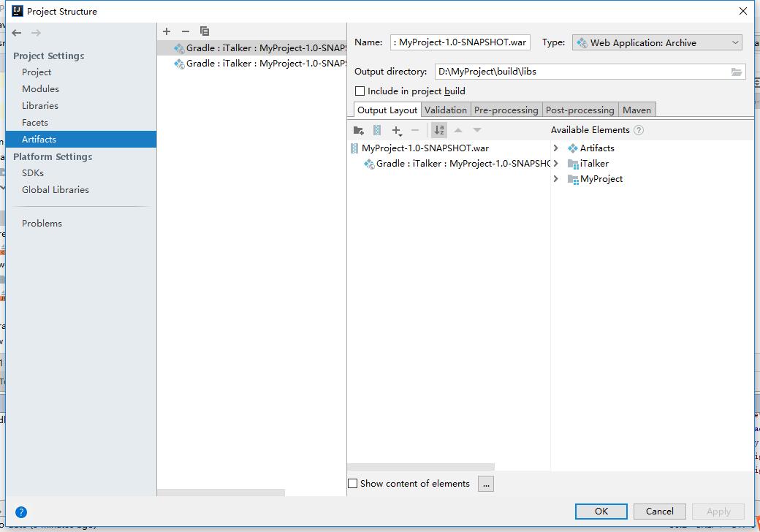Switch to the Output Layout tab

387,110
